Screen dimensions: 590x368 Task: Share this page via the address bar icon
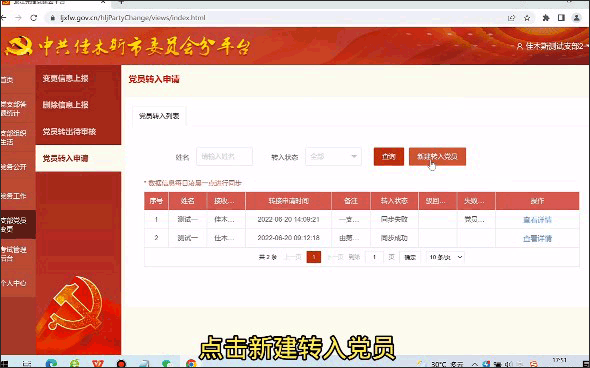[x=511, y=18]
